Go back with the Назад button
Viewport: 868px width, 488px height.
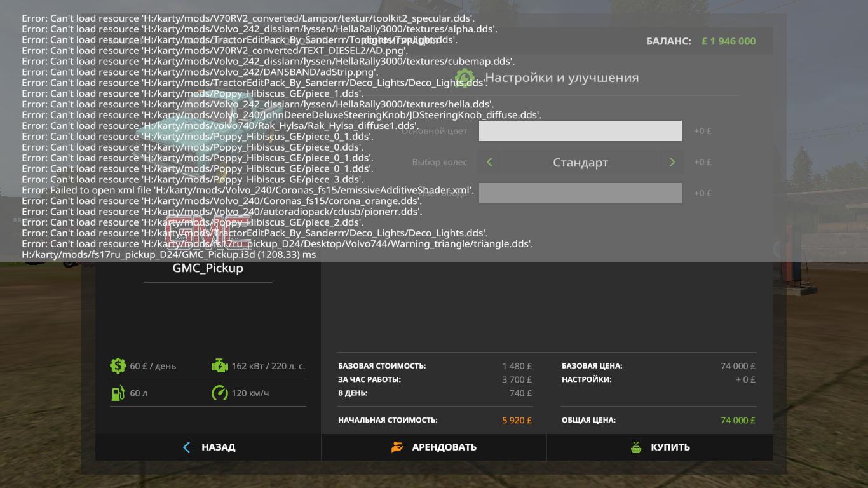click(208, 447)
